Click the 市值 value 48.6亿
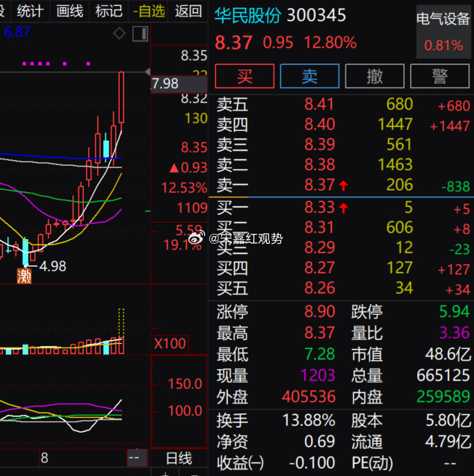 point(448,354)
